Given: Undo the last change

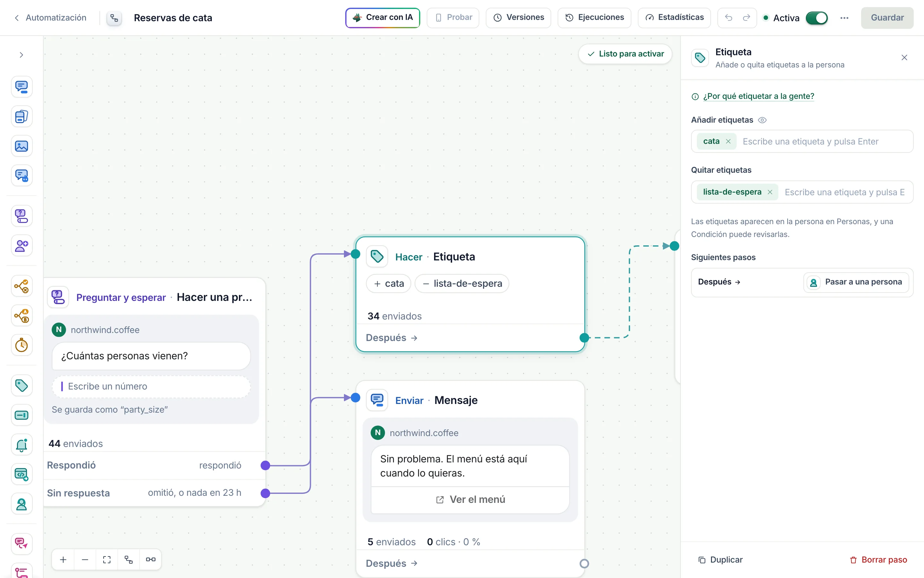Looking at the screenshot, I should 729,18.
